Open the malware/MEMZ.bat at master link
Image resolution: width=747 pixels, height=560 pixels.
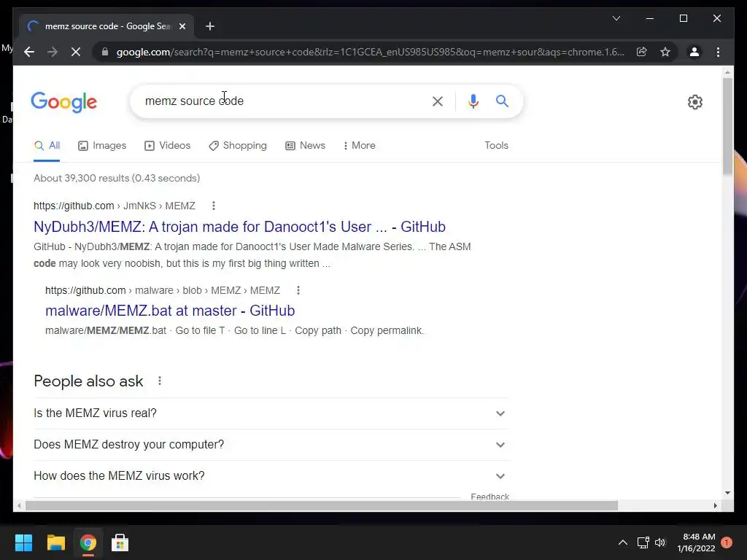coord(170,311)
